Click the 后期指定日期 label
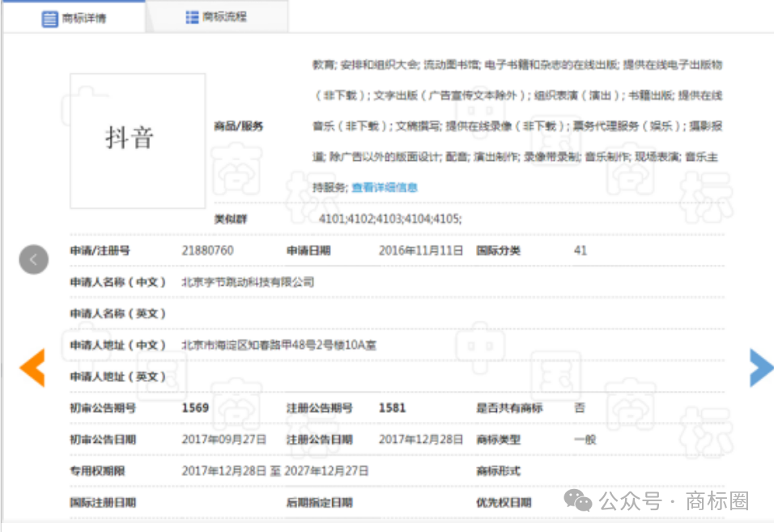The image size is (774, 532). pos(319,502)
